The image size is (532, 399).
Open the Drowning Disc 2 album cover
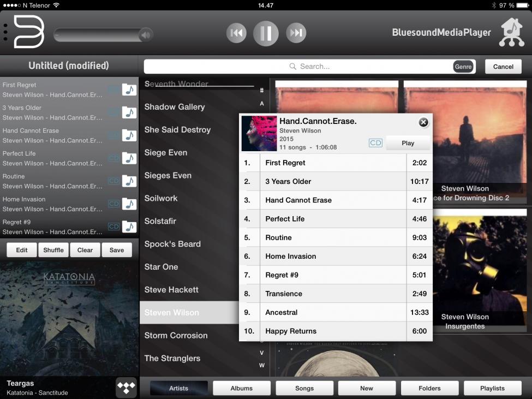pos(480,142)
